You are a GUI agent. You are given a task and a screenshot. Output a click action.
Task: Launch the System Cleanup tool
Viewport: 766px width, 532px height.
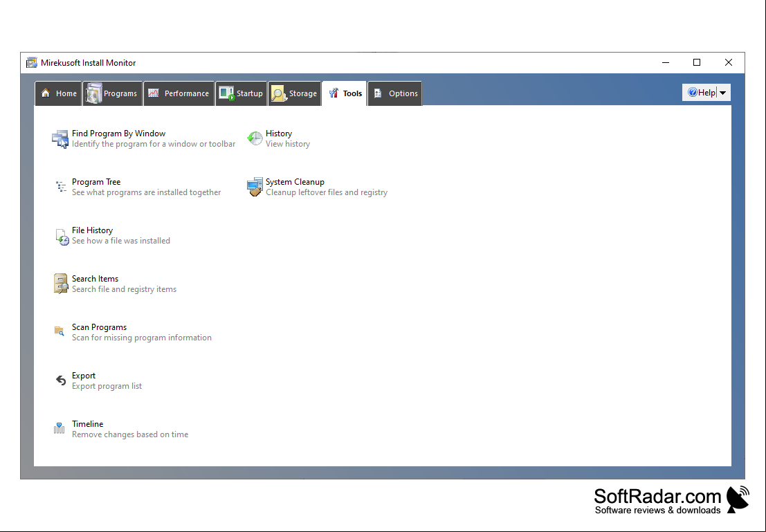(x=295, y=182)
